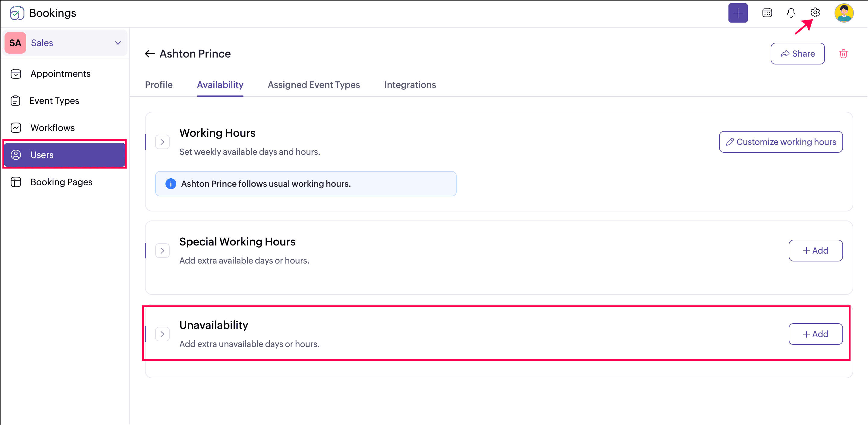
Task: Click the Special Working Hours heading
Action: (237, 242)
